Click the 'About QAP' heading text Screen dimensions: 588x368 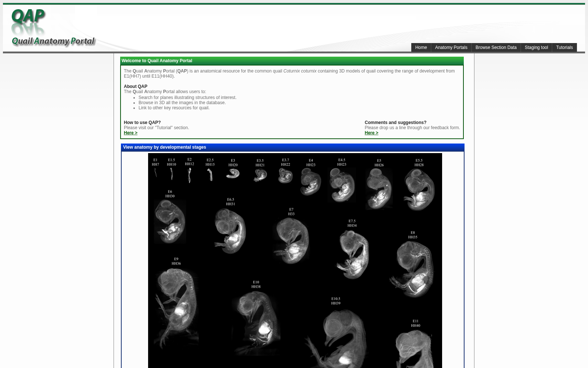click(136, 86)
